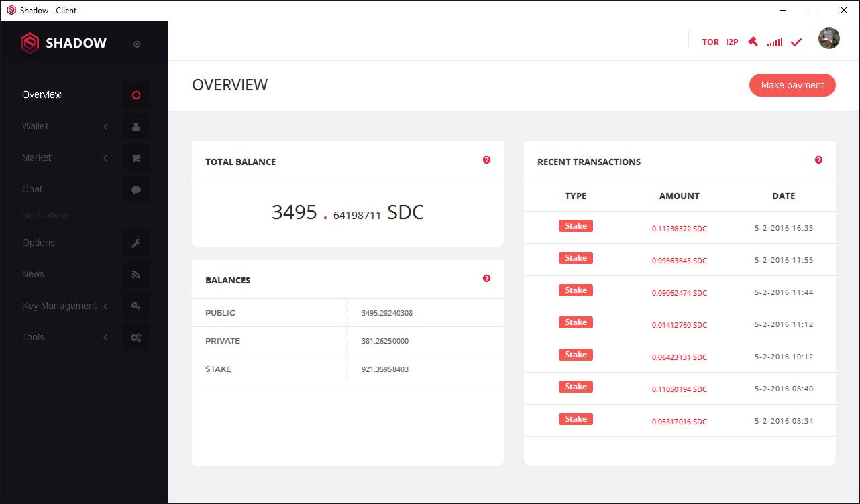
Task: Open the 0.11236372 SDC transaction link
Action: pyautogui.click(x=680, y=228)
